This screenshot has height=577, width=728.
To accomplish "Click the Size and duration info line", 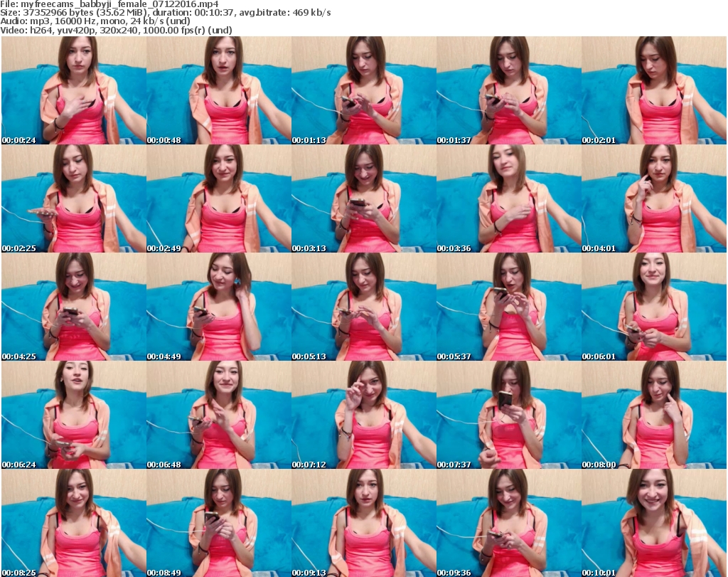I will [x=165, y=13].
